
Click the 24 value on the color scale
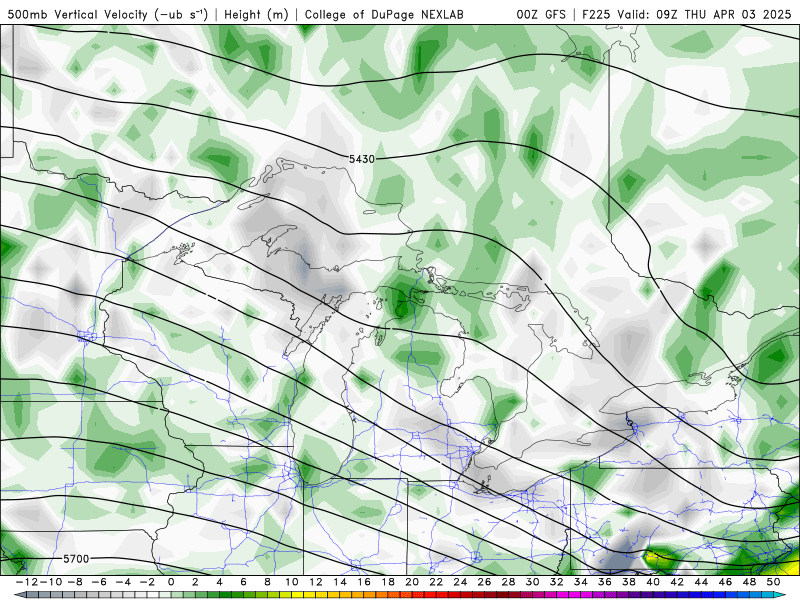tap(460, 582)
